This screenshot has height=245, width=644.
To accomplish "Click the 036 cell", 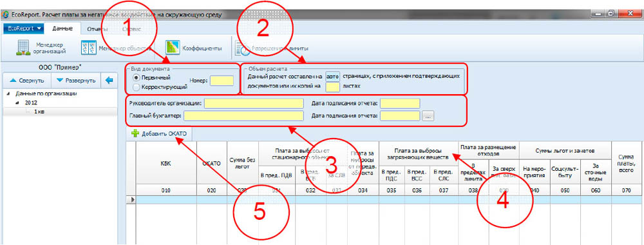I will tap(417, 190).
